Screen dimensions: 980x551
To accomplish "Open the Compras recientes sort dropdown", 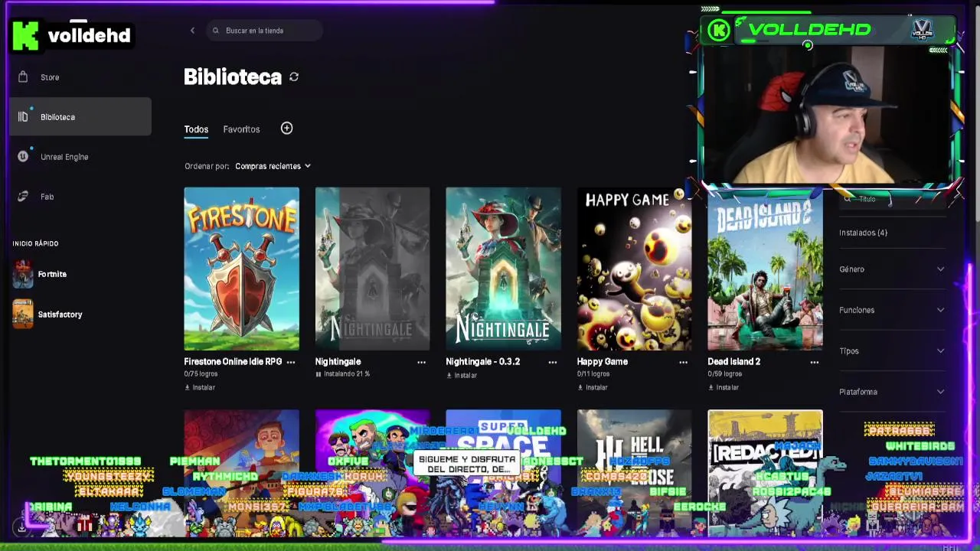I will pyautogui.click(x=273, y=166).
